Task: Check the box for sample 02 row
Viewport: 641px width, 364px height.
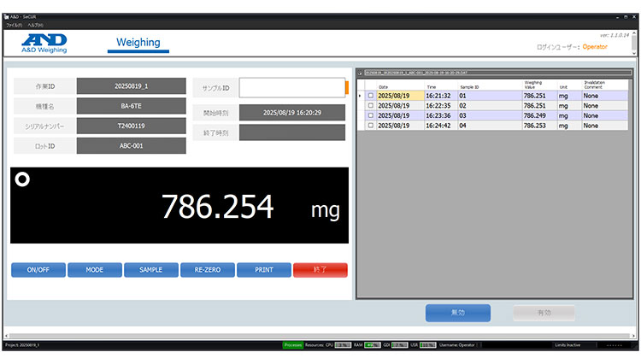Action: tap(370, 105)
